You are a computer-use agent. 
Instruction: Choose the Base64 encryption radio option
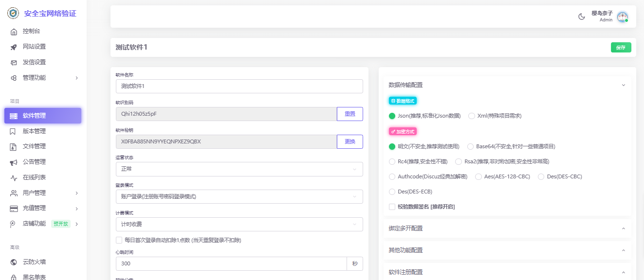click(x=471, y=146)
